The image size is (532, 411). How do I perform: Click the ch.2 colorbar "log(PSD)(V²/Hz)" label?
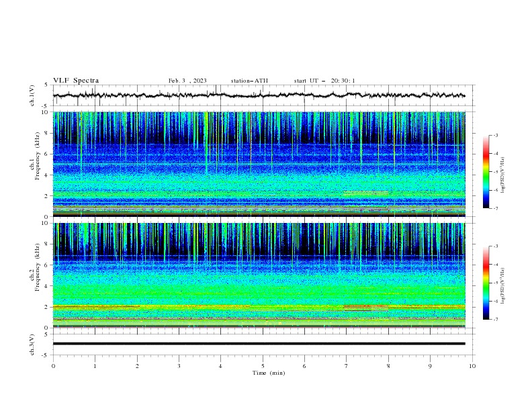503,286
